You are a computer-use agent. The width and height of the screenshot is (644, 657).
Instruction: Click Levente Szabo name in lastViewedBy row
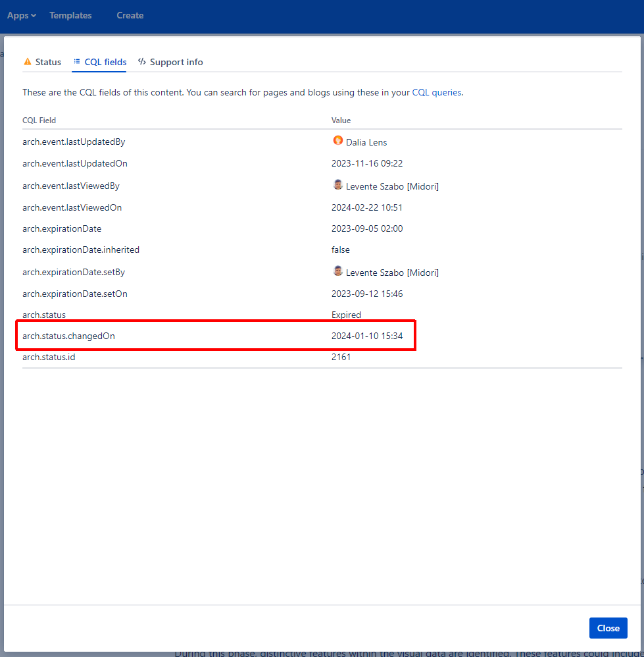click(392, 186)
